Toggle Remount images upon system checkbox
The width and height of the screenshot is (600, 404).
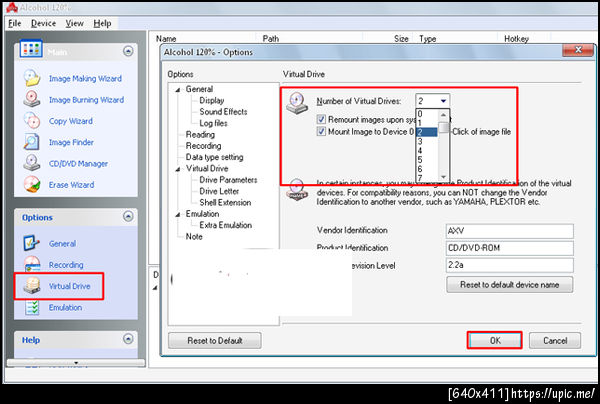321,119
